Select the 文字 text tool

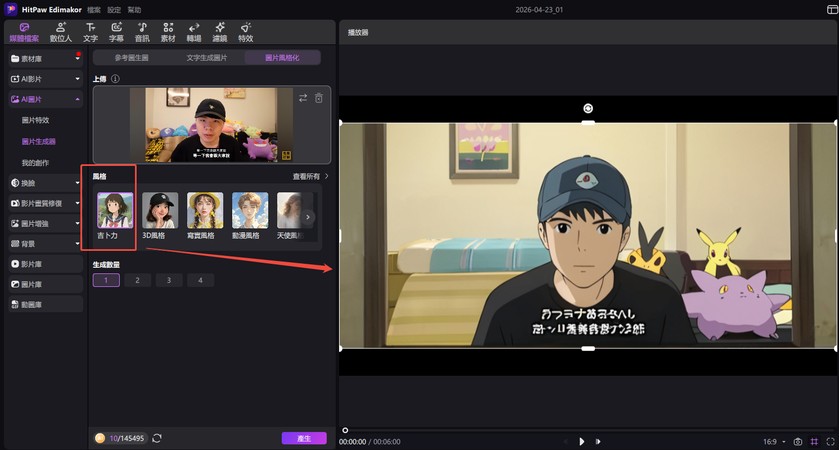[90, 33]
